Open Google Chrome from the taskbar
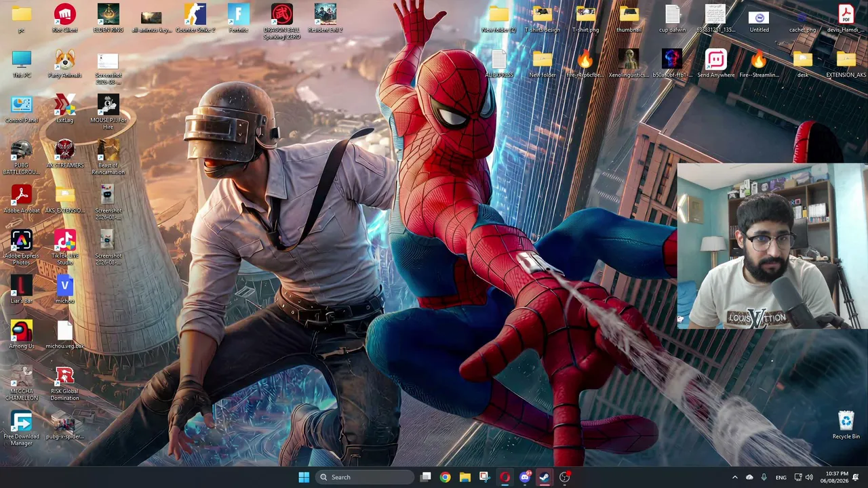Viewport: 868px width, 488px height. click(445, 477)
